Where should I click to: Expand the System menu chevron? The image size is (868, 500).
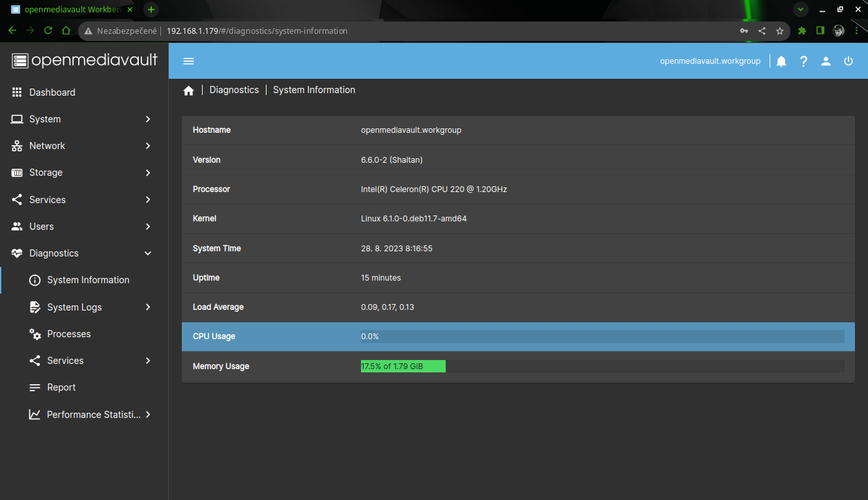148,119
